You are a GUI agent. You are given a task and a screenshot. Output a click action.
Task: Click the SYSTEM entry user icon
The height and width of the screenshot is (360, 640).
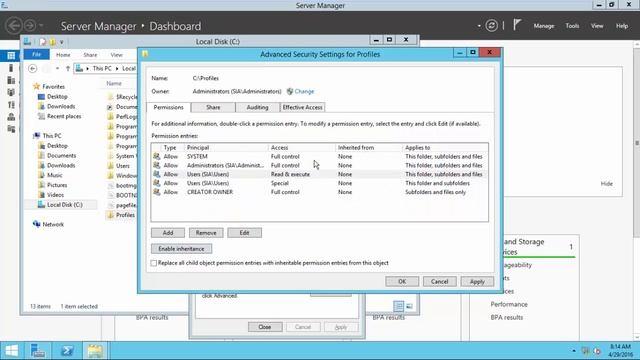(156, 156)
